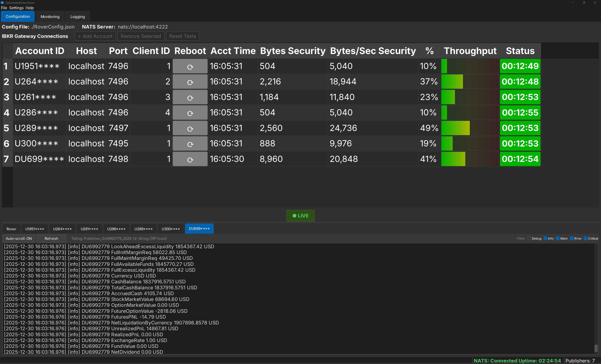The image size is (601, 364).
Task: Enable the Debug log filter checkbox
Action: tap(529, 238)
